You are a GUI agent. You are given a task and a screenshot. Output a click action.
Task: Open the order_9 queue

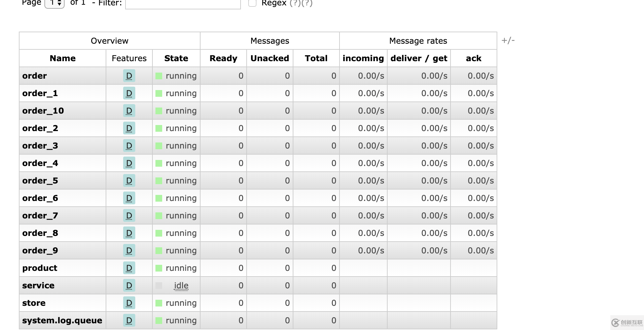40,250
